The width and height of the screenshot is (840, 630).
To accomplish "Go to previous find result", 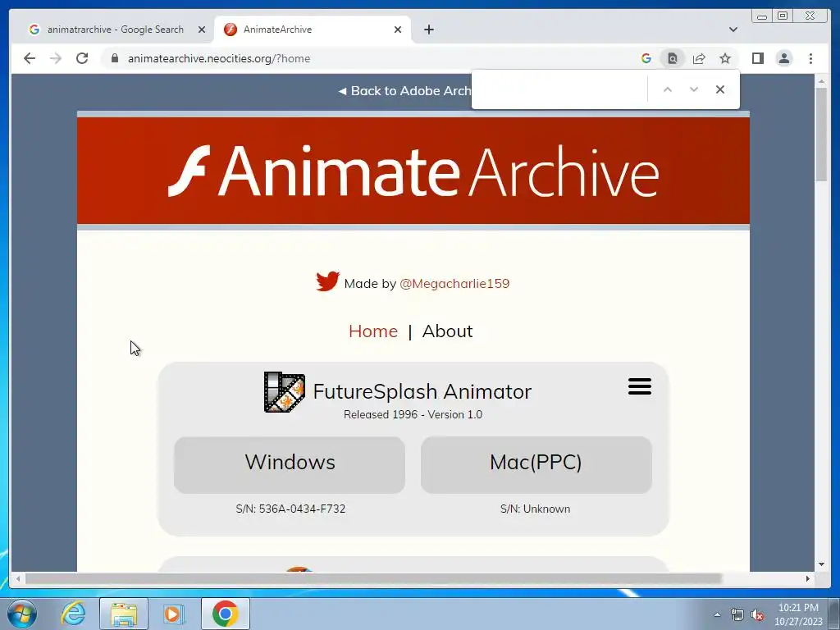I will click(x=668, y=89).
